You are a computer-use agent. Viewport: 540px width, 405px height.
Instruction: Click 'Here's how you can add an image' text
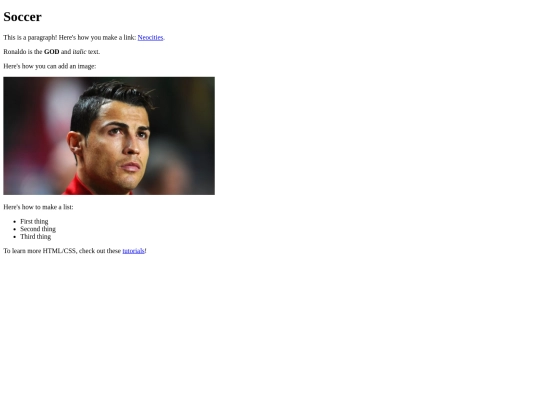click(x=50, y=66)
